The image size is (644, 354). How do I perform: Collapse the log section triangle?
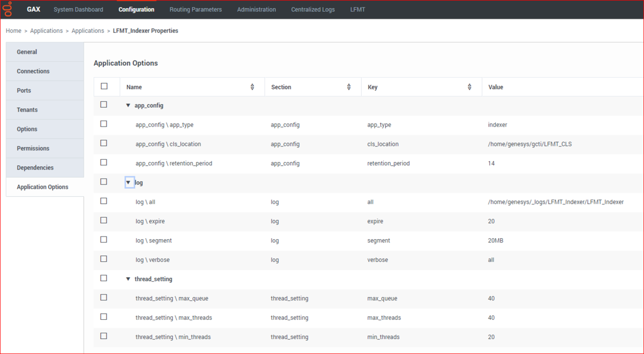point(129,182)
